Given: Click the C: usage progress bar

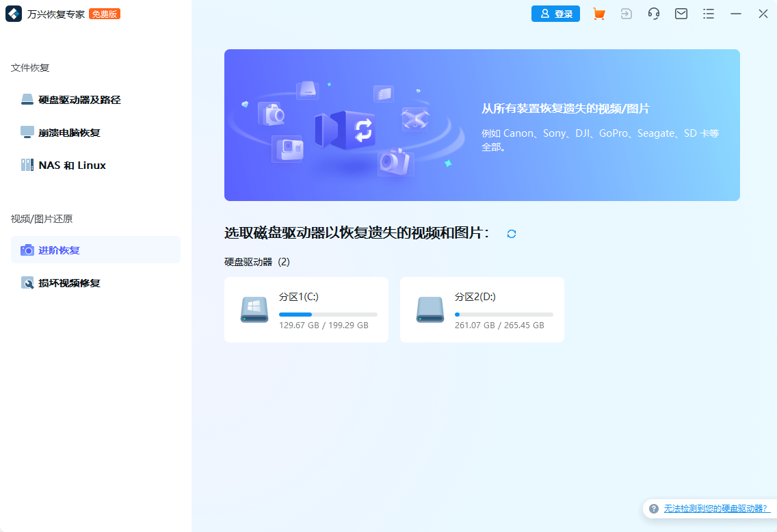Looking at the screenshot, I should [328, 315].
